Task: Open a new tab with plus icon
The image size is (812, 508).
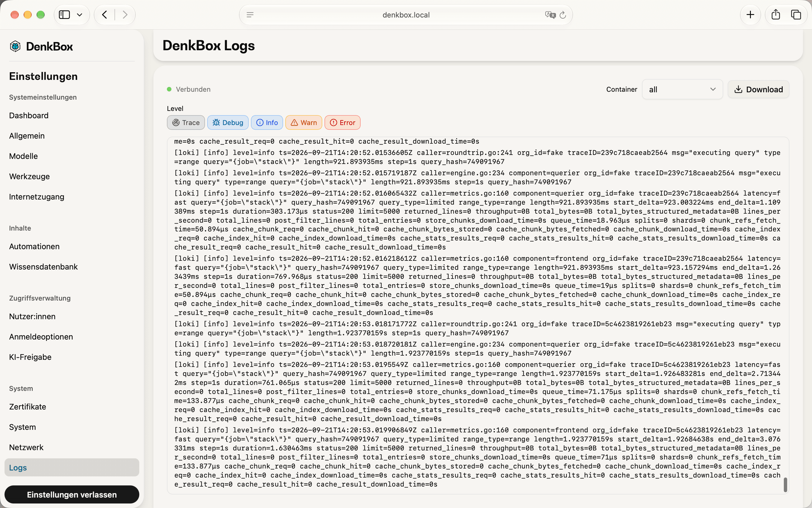Action: [751, 15]
